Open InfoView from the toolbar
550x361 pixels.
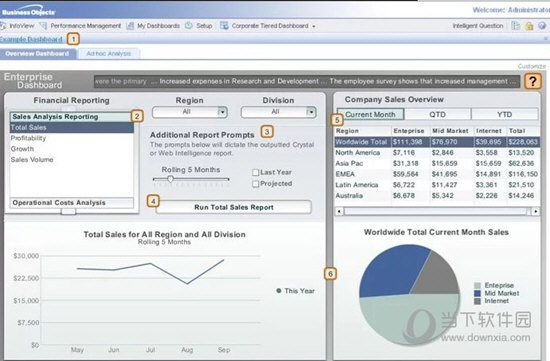[x=18, y=26]
